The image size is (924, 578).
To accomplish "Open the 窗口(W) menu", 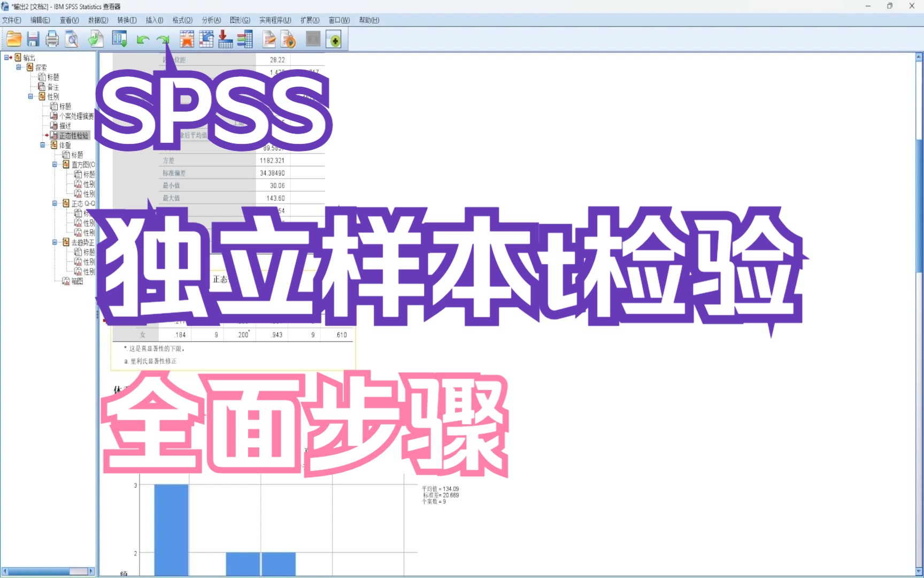I will tap(339, 20).
